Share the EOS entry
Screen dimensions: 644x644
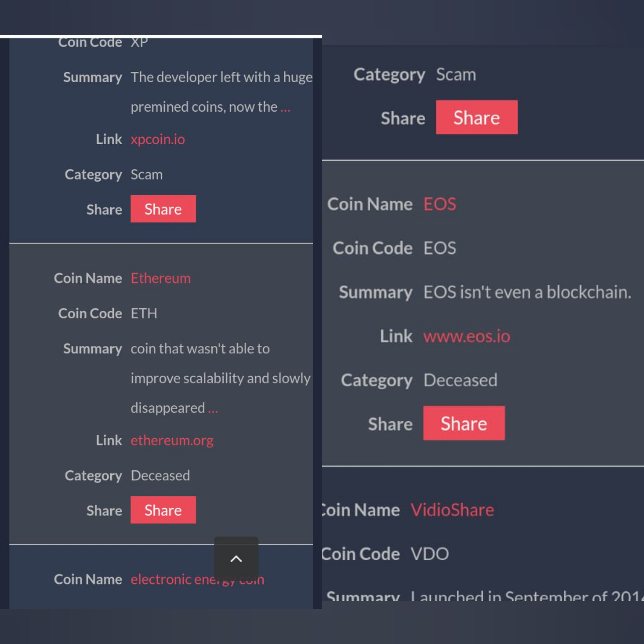[x=464, y=423]
